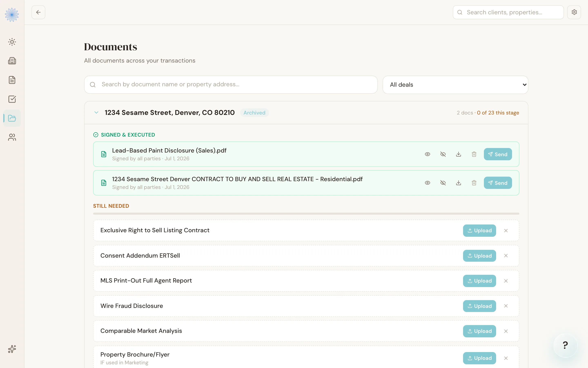Click the Wire Fraud Disclosure label
This screenshot has height=368, width=588.
coord(132,306)
